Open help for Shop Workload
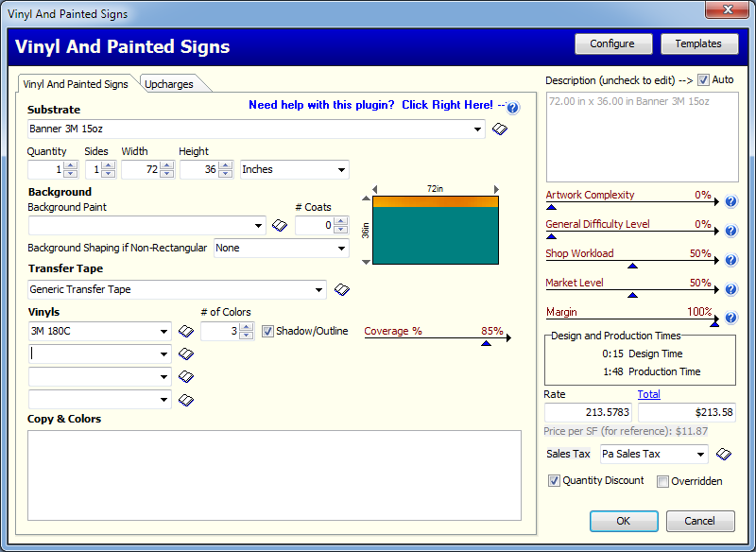The image size is (756, 552). coord(730,259)
